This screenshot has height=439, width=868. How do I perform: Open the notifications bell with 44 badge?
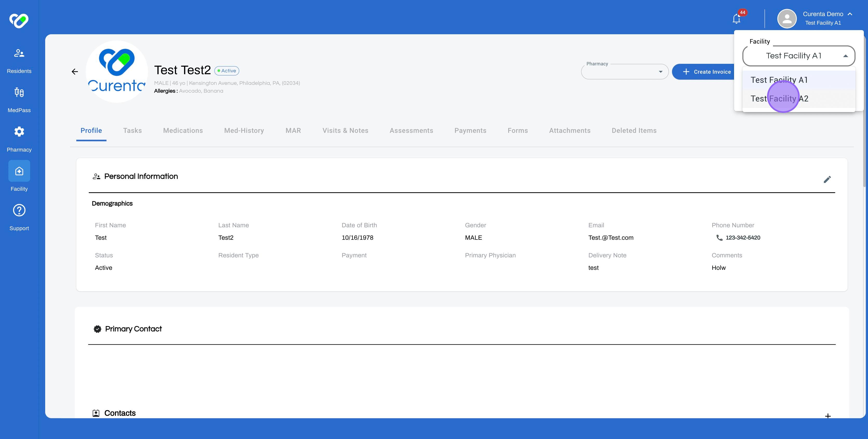point(737,18)
